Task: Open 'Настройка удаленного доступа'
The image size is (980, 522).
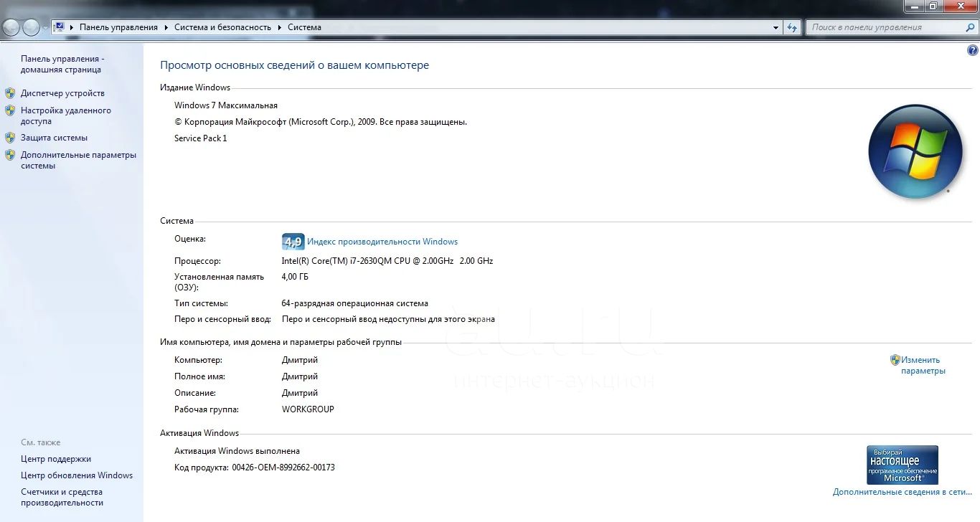Action: pyautogui.click(x=66, y=115)
